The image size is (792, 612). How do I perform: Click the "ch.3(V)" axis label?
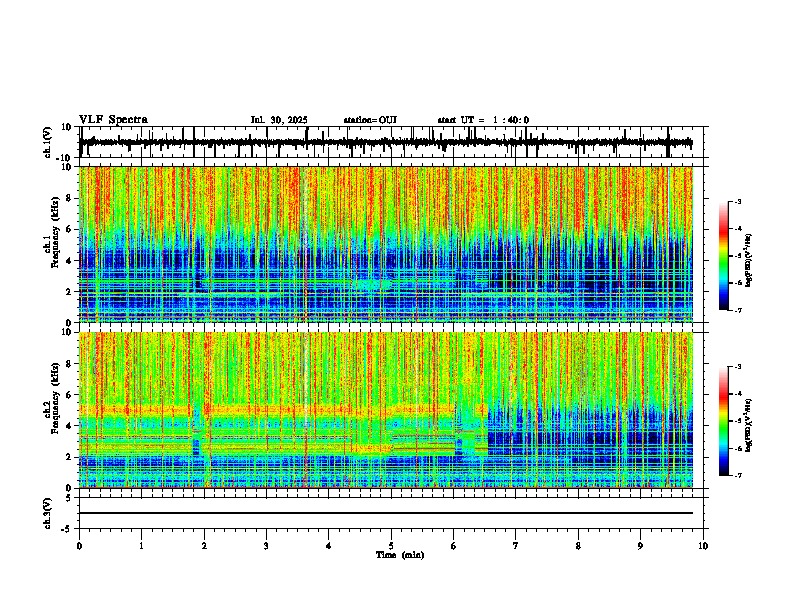point(48,513)
